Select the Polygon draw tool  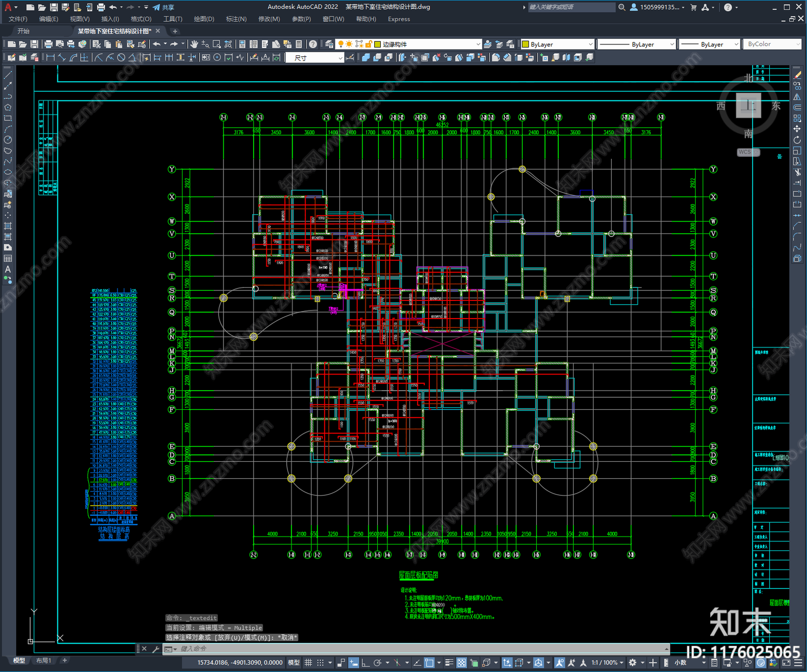coord(8,107)
